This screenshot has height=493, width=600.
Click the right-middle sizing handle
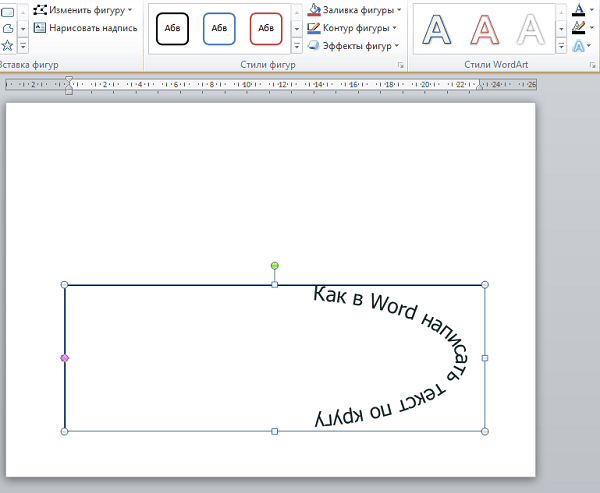(x=485, y=358)
